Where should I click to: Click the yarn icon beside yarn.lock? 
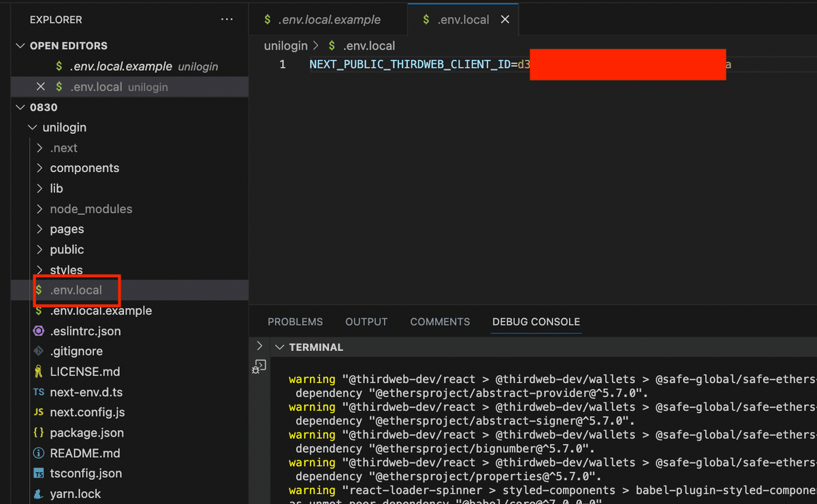click(38, 494)
